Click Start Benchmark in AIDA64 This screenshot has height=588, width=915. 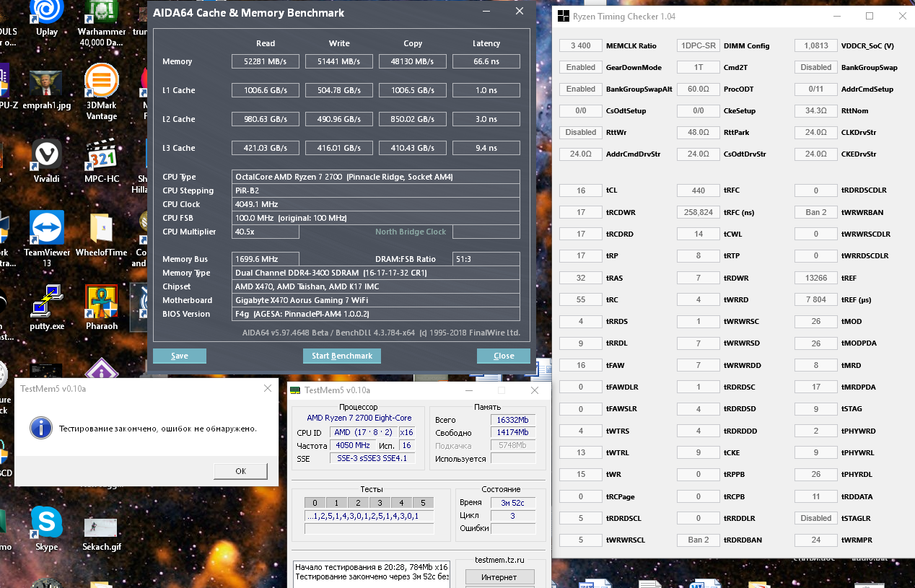tap(342, 356)
